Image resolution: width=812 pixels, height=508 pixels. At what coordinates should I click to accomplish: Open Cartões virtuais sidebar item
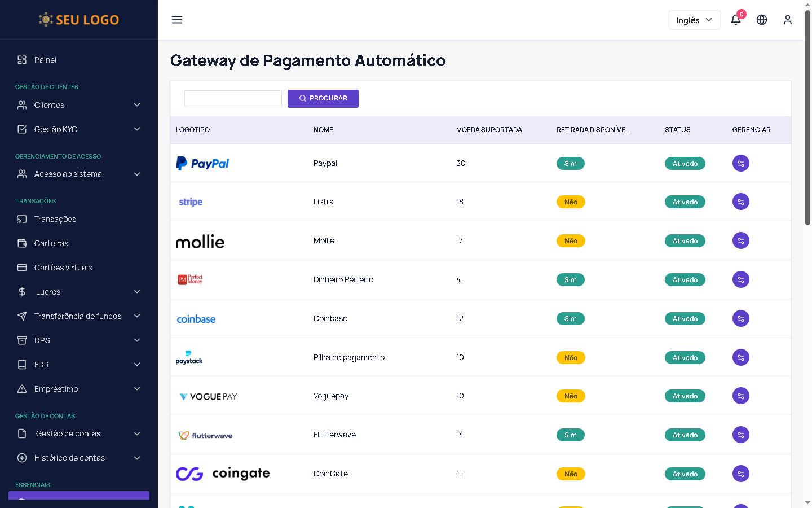click(x=63, y=268)
